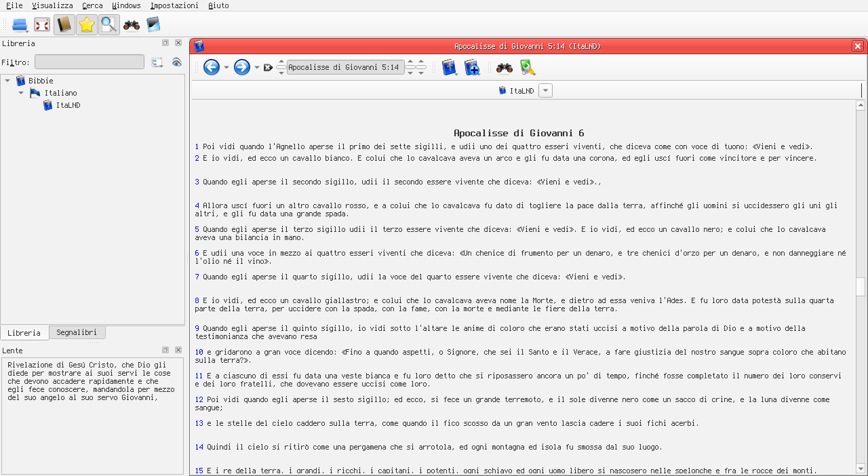Close the Libreria panel
Image resolution: width=868 pixels, height=476 pixels.
178,43
